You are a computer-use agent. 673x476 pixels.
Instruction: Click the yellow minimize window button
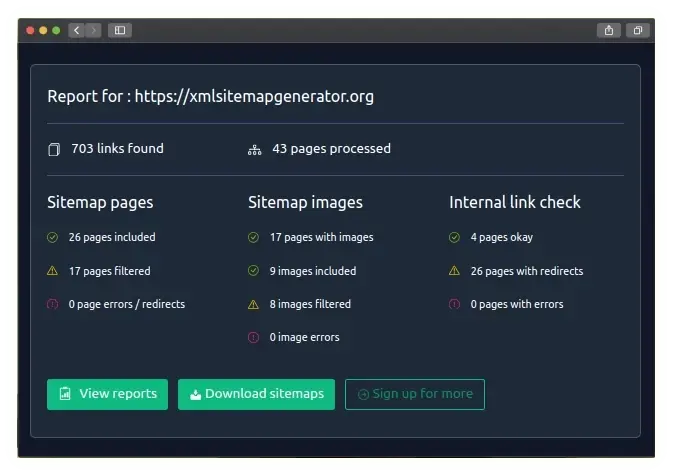coord(43,30)
